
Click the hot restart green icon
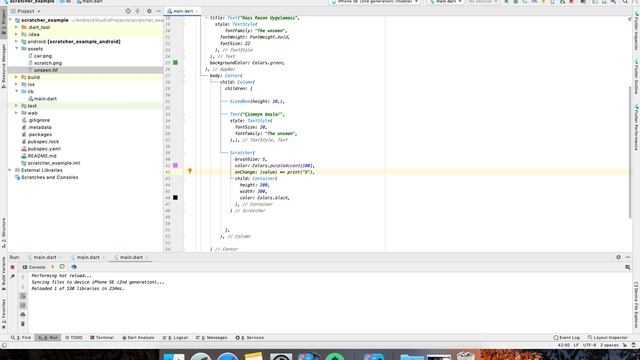[62, 267]
